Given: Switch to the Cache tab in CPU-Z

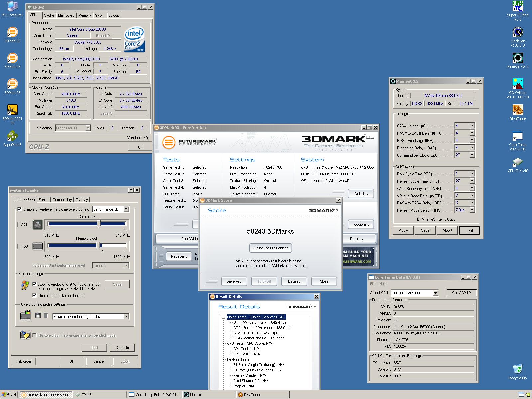Looking at the screenshot, I should [x=49, y=15].
